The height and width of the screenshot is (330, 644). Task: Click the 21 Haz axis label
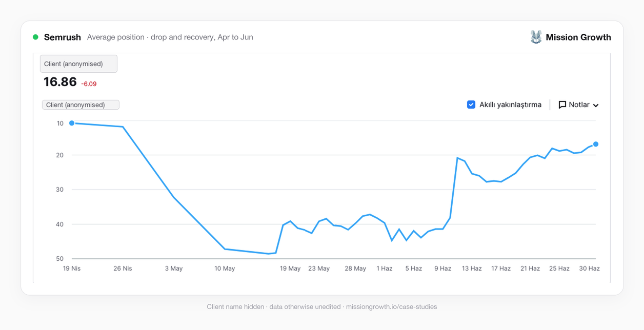pyautogui.click(x=530, y=269)
